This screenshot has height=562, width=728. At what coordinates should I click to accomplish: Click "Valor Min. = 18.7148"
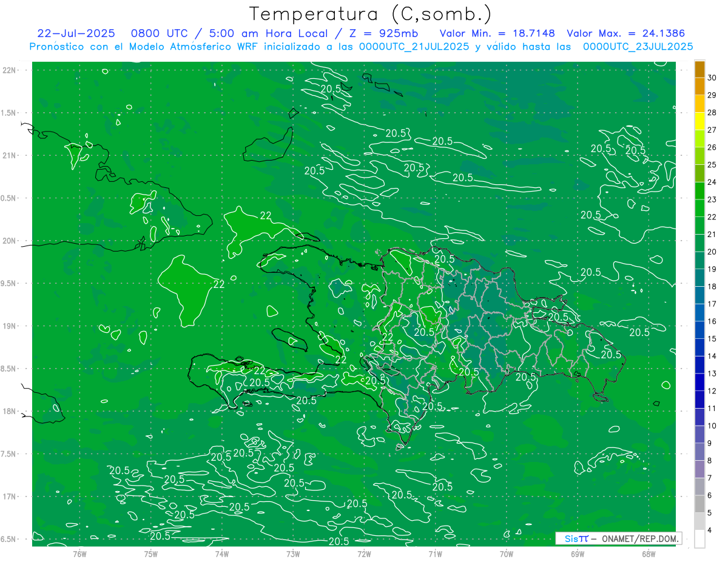pyautogui.click(x=496, y=33)
